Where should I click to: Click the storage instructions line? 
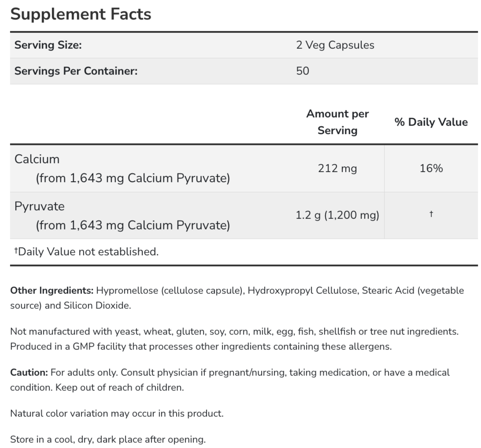pos(108,439)
